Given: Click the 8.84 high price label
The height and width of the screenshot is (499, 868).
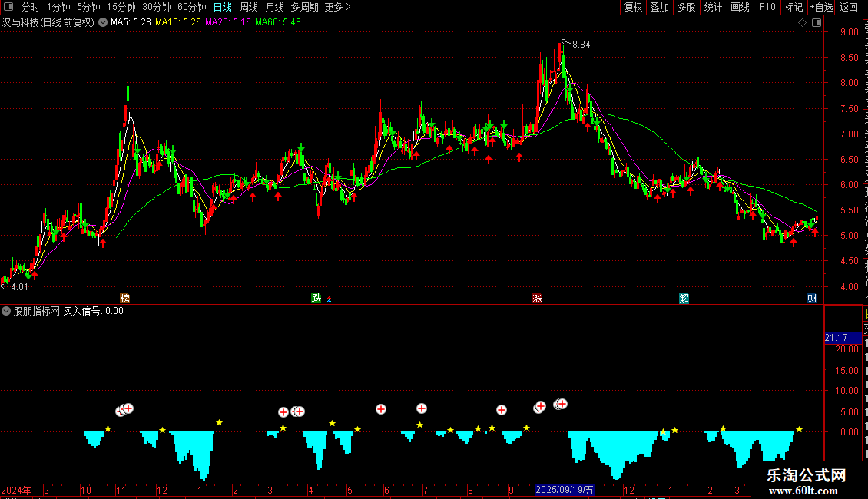Looking at the screenshot, I should click(x=581, y=45).
